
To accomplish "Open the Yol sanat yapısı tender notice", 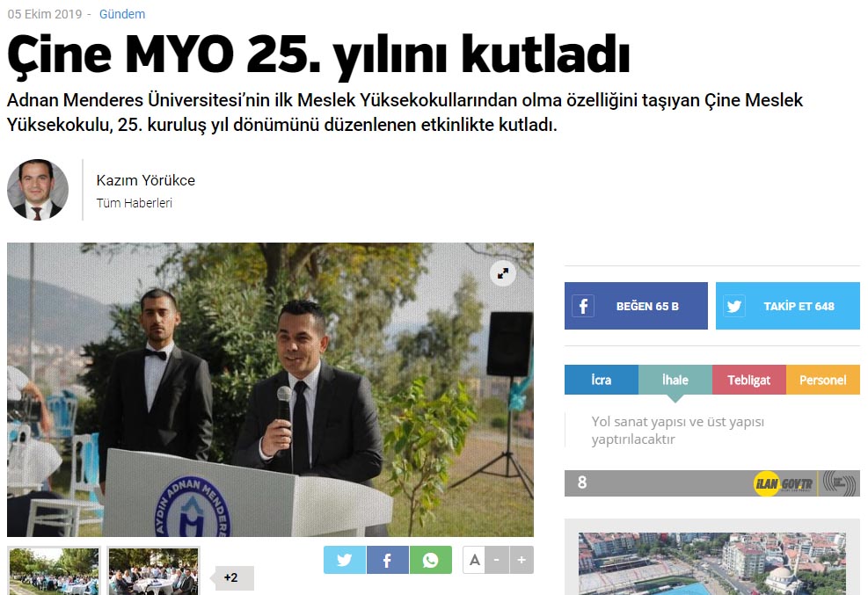I will coord(677,431).
